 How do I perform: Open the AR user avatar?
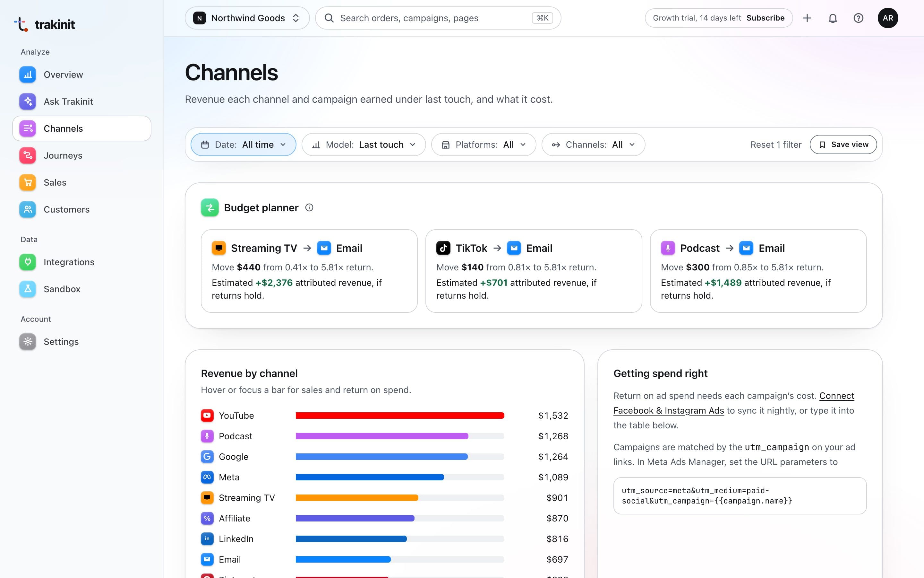tap(888, 18)
